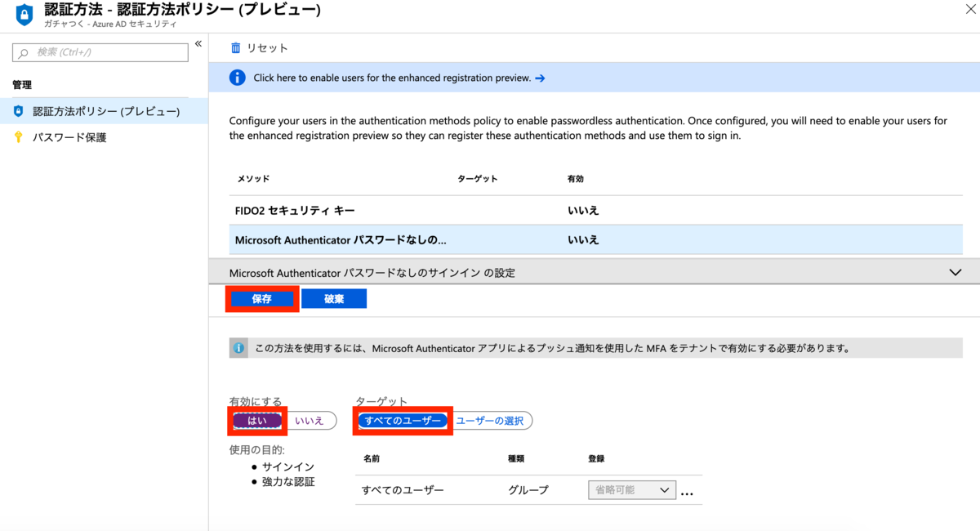Click the リセット toolbar label
Image resolution: width=980 pixels, height=531 pixels.
click(x=268, y=48)
